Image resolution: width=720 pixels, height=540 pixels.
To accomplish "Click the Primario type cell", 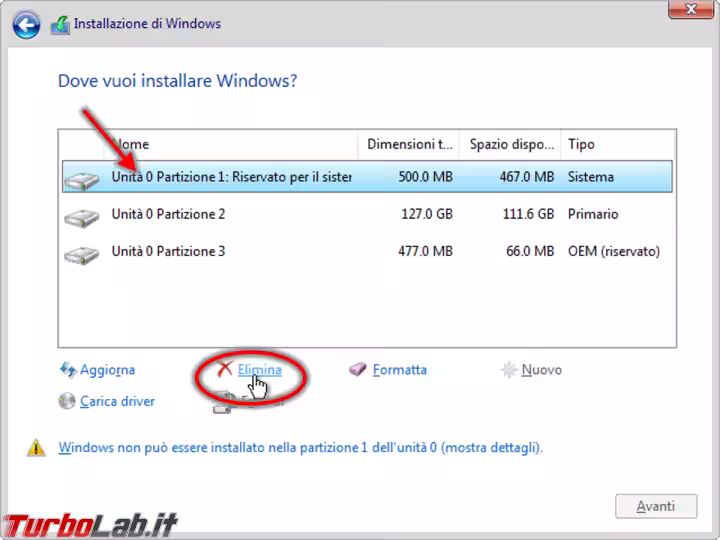I will coord(593,214).
